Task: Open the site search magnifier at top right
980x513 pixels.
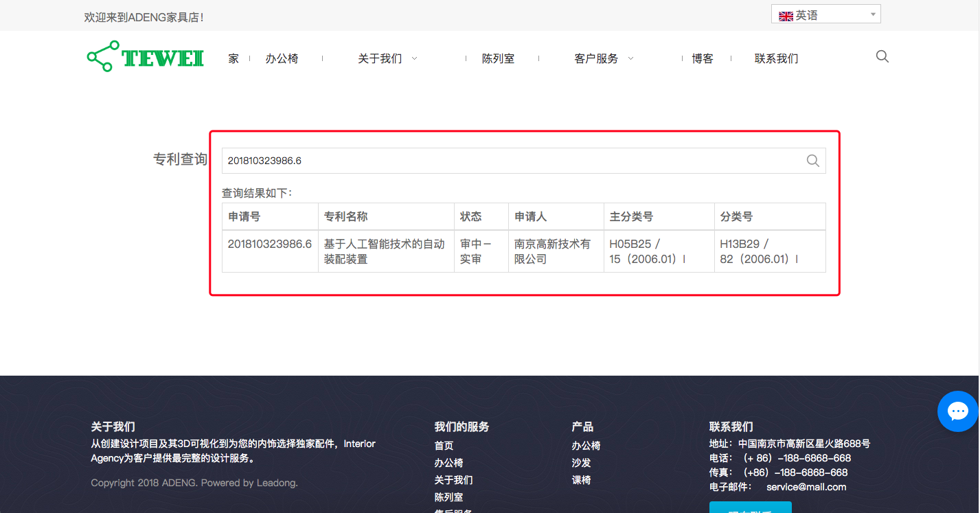Action: 882,56
